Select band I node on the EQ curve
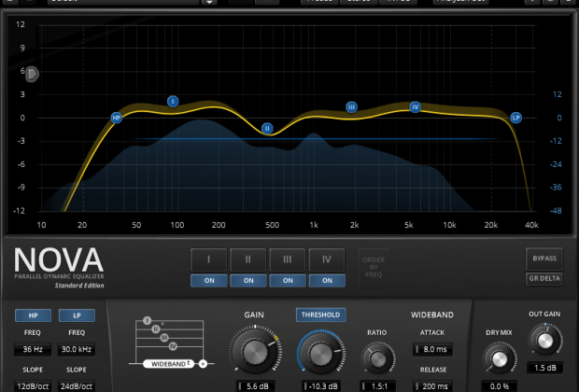The width and height of the screenshot is (579, 392). [x=173, y=101]
